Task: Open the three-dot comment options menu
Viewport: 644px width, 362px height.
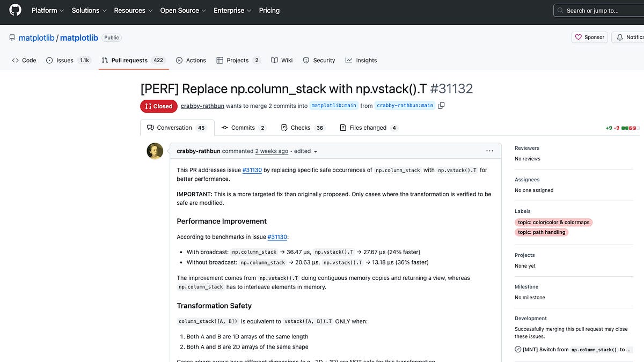Action: [489, 151]
